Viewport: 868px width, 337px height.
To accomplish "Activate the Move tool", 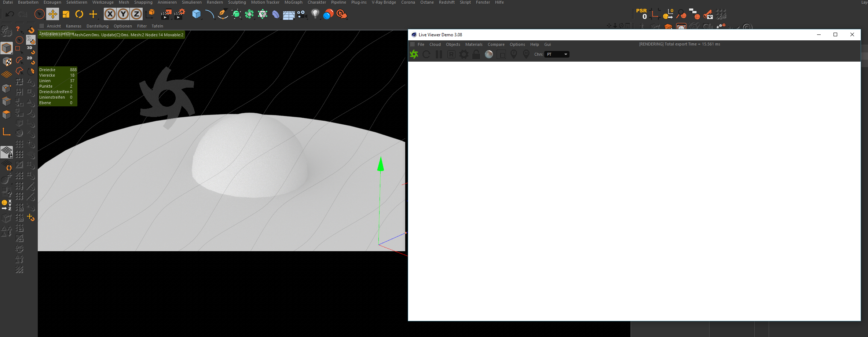I will pos(52,14).
